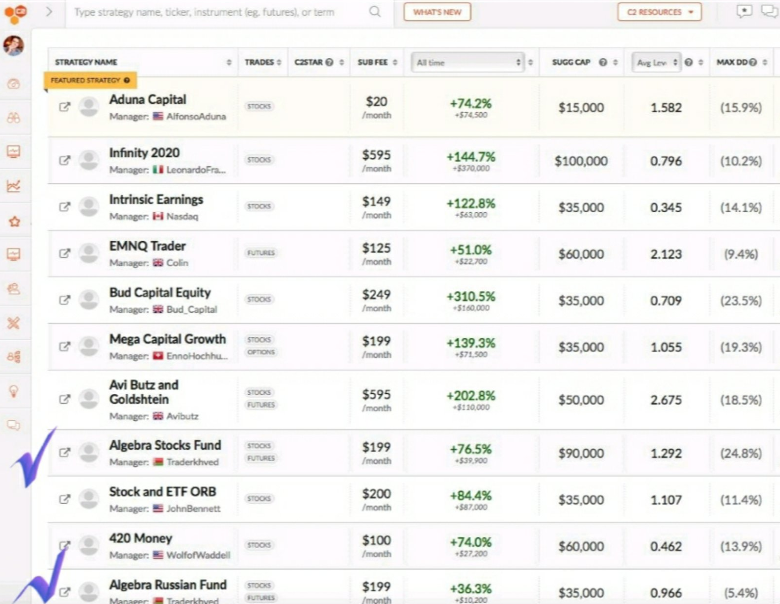Open the Bud Capital Equity strategy link
This screenshot has width=780, height=604.
160,293
